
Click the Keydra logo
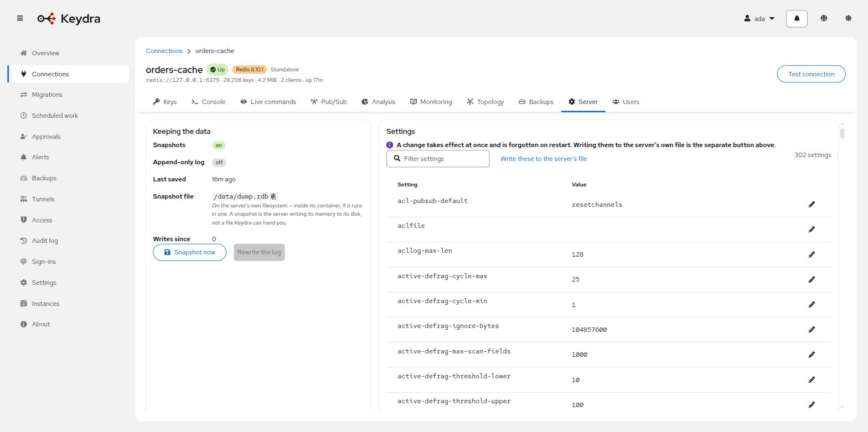click(x=69, y=19)
